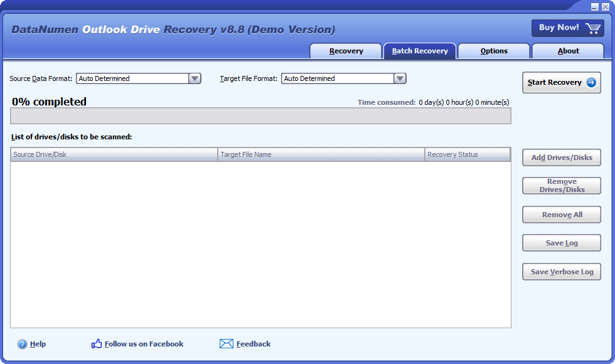Click the Save Verbose Log button
Screen dimensions: 615x364
(561, 271)
